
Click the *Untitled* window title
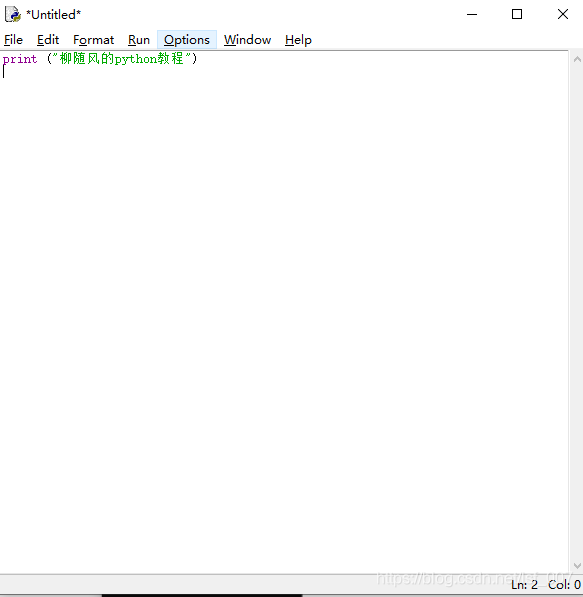coord(53,14)
